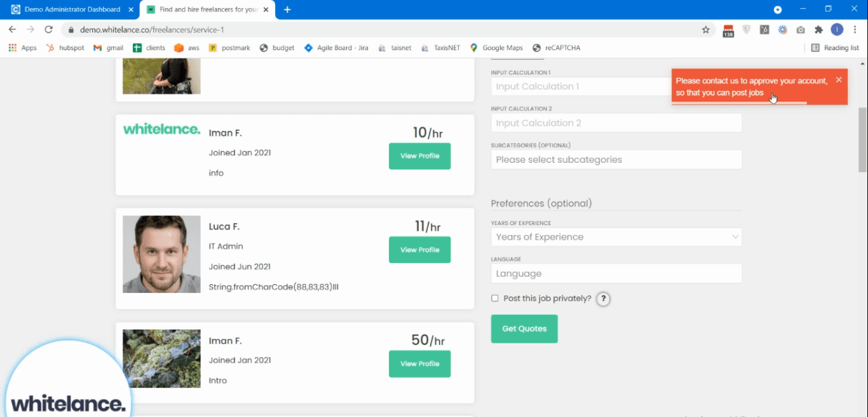View Luca F.'s profile
This screenshot has height=417, width=868.
click(x=419, y=250)
